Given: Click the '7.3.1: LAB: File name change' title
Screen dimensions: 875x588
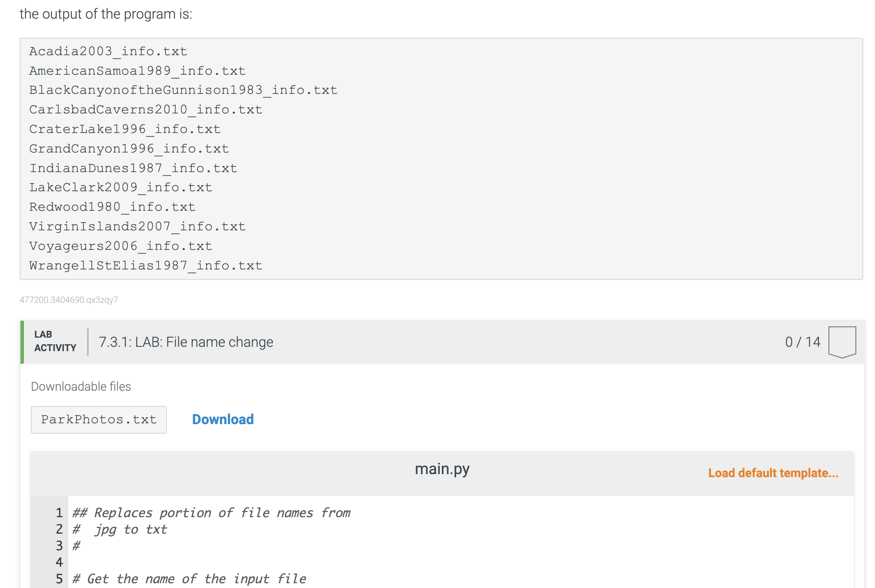Looking at the screenshot, I should point(186,342).
